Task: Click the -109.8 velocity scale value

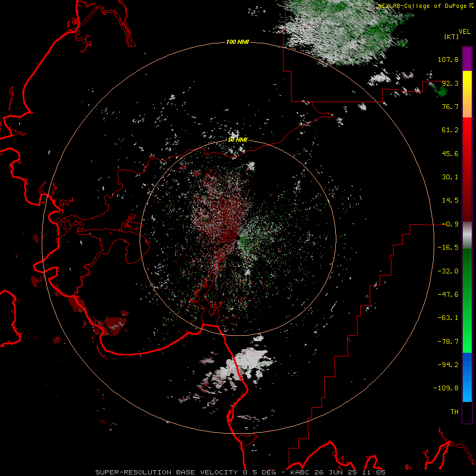Action: [446, 388]
